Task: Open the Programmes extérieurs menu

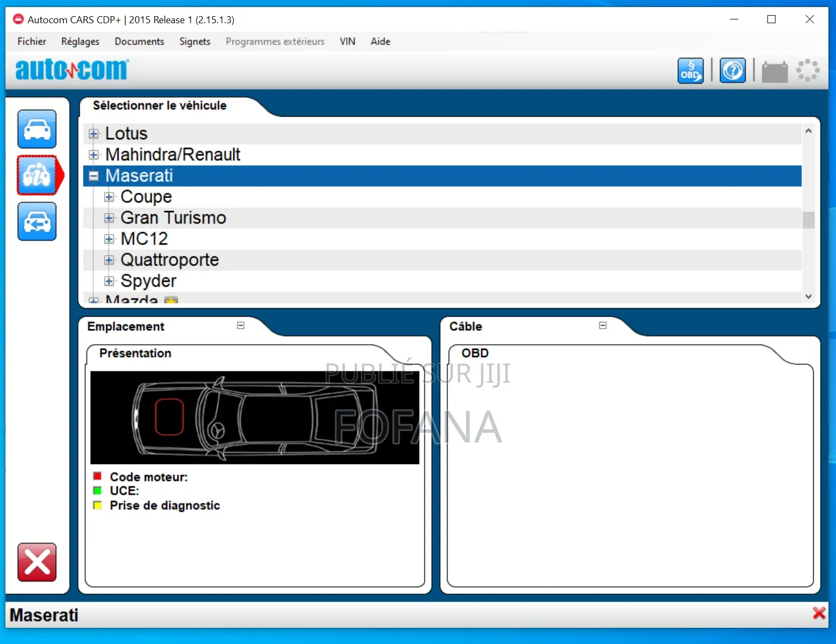Action: tap(275, 42)
